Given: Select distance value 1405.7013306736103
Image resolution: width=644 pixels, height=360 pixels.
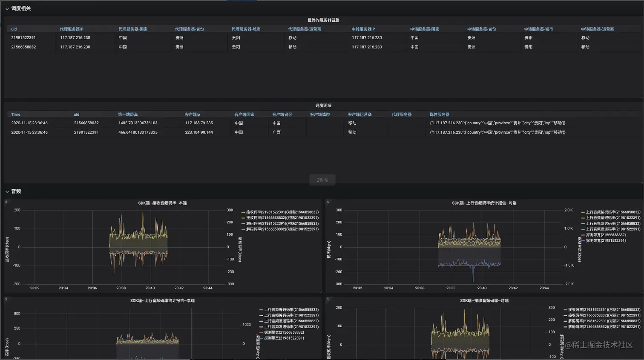Looking at the screenshot, I should tap(138, 123).
